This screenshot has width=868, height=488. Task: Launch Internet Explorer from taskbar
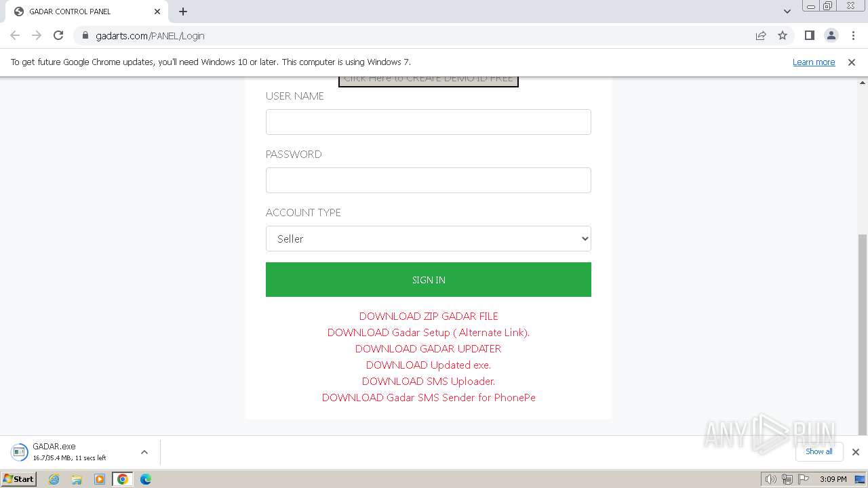54,479
